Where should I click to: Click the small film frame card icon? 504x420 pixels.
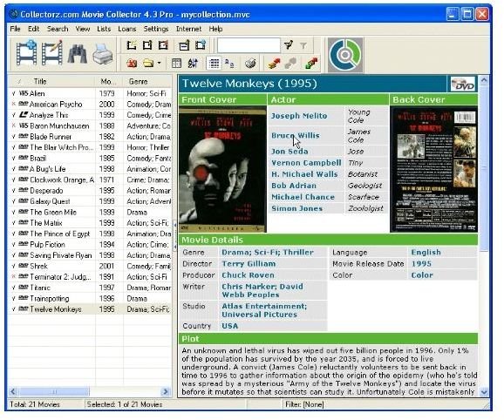(x=184, y=45)
